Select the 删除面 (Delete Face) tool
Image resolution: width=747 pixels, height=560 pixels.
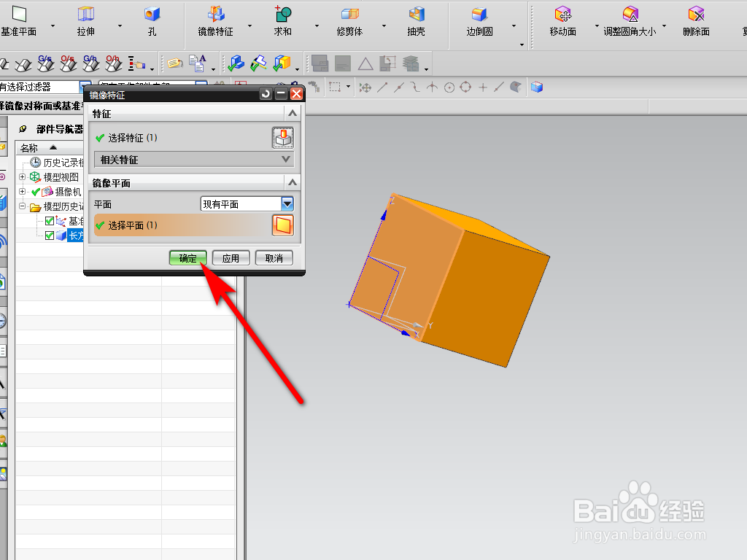[696, 21]
